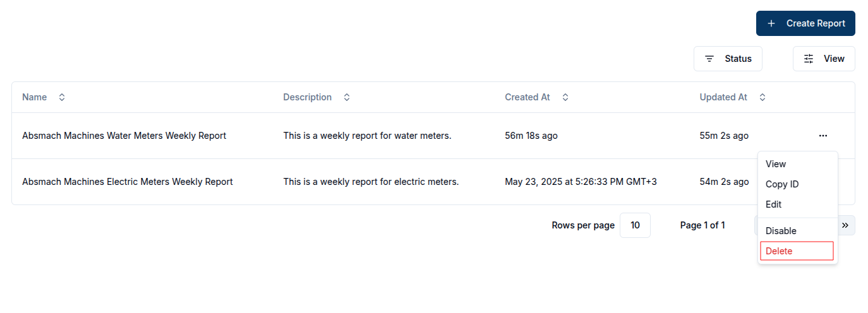
Task: Click the sort icon beside Description
Action: pyautogui.click(x=347, y=97)
